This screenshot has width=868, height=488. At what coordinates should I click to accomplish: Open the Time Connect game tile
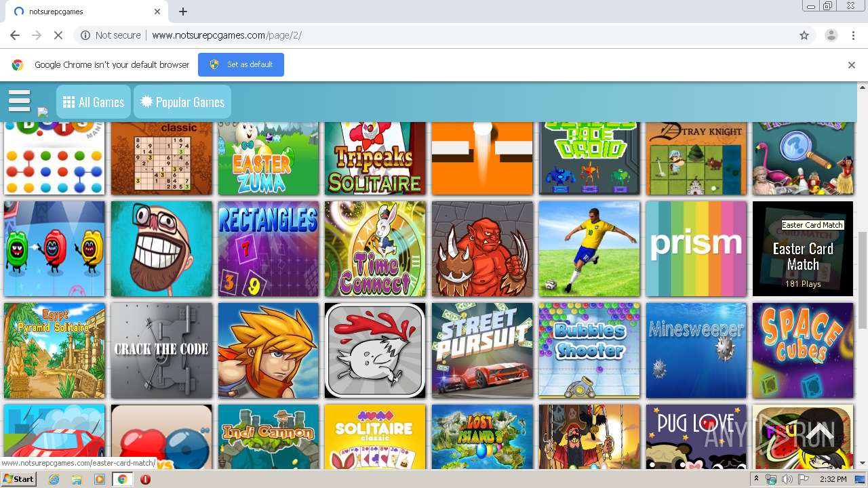point(375,249)
